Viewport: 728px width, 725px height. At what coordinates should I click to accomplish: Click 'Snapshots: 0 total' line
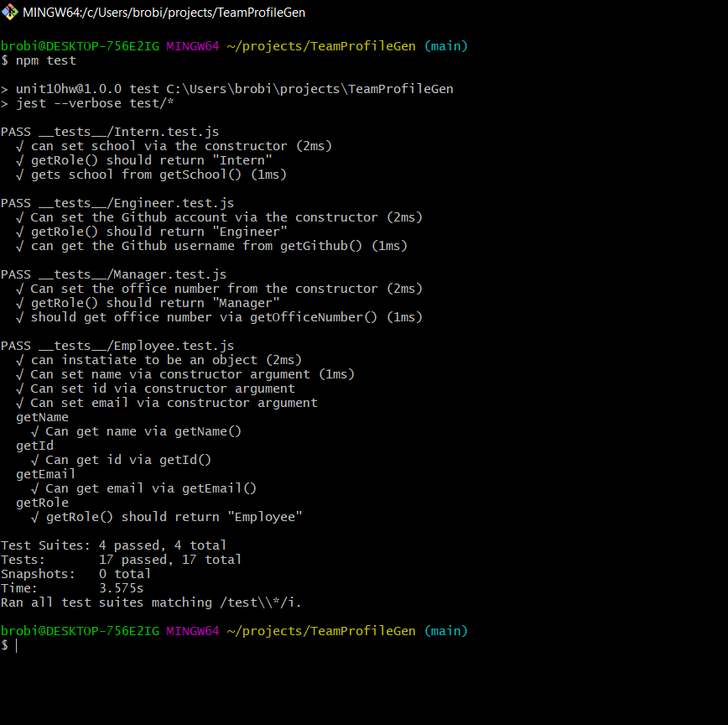pyautogui.click(x=76, y=575)
